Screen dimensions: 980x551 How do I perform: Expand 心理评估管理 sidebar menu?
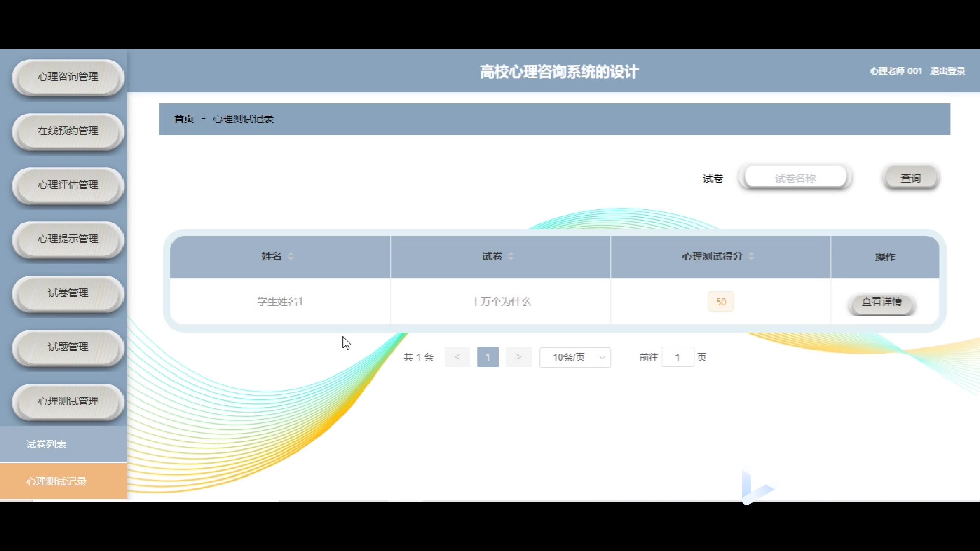[68, 185]
